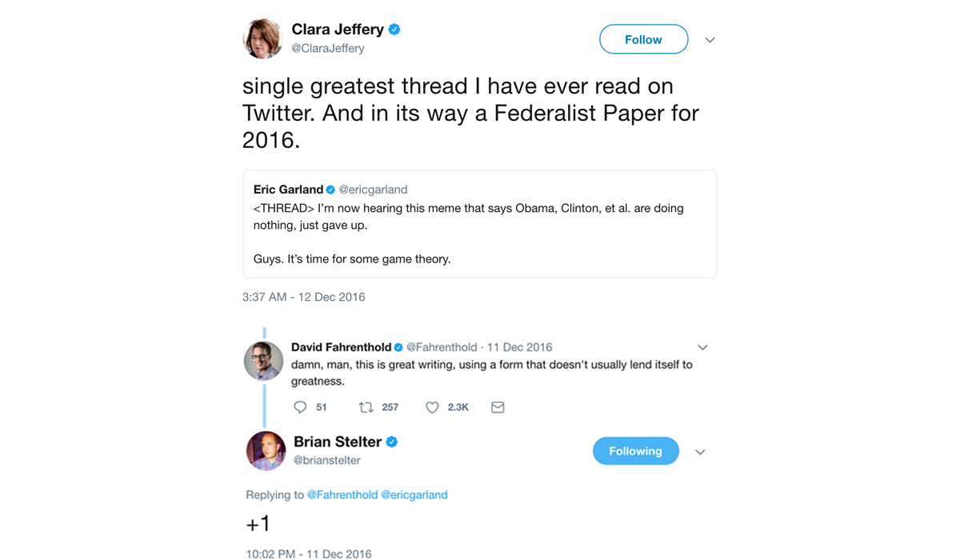Screen dimensions: 960x560
Task: Click the envelope direct message icon
Action: [x=498, y=407]
